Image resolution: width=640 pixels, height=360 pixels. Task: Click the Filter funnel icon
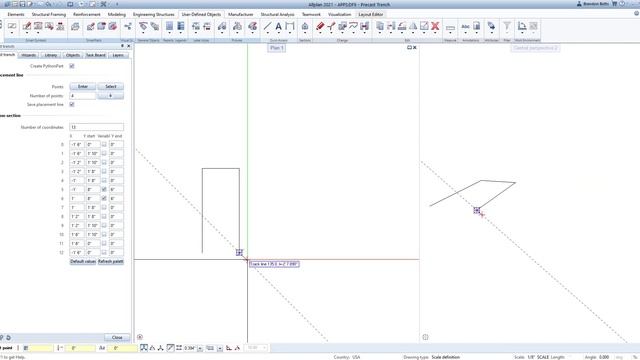pyautogui.click(x=507, y=26)
